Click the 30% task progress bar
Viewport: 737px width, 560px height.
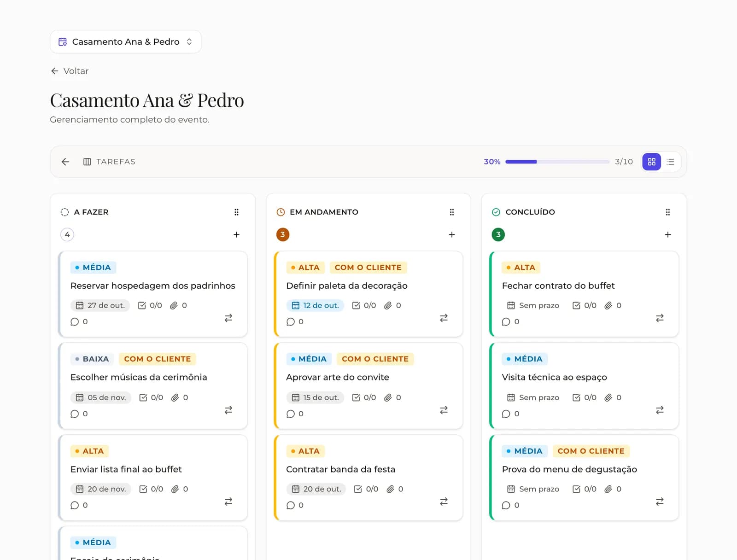pyautogui.click(x=557, y=162)
